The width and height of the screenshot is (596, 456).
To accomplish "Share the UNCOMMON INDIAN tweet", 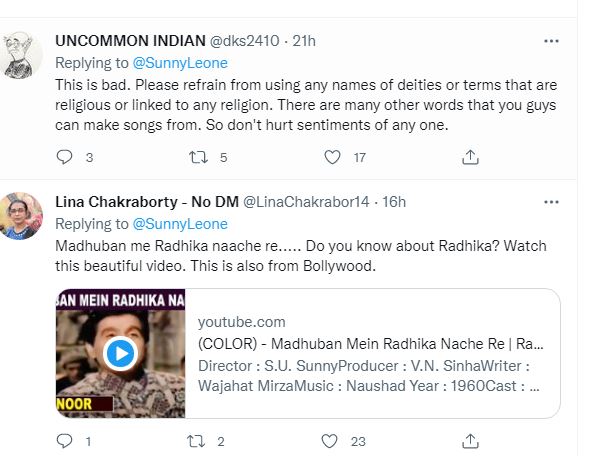I will click(x=470, y=157).
